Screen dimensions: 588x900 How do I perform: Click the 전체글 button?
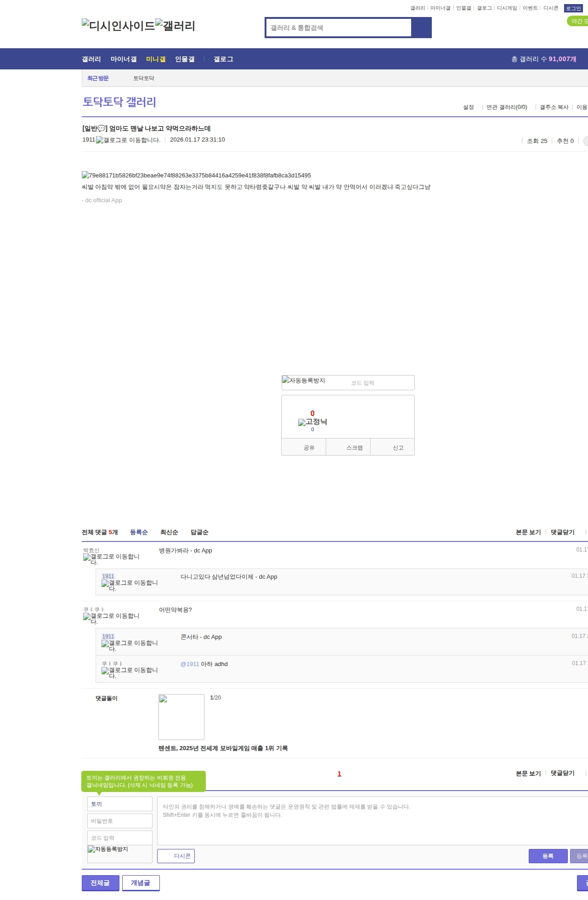click(100, 883)
